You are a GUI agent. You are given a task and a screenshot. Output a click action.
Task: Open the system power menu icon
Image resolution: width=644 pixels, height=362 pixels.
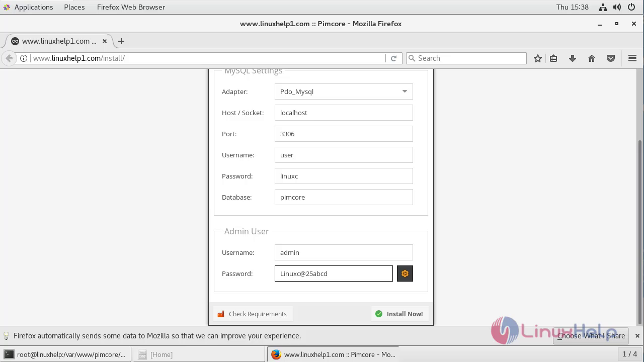[631, 7]
